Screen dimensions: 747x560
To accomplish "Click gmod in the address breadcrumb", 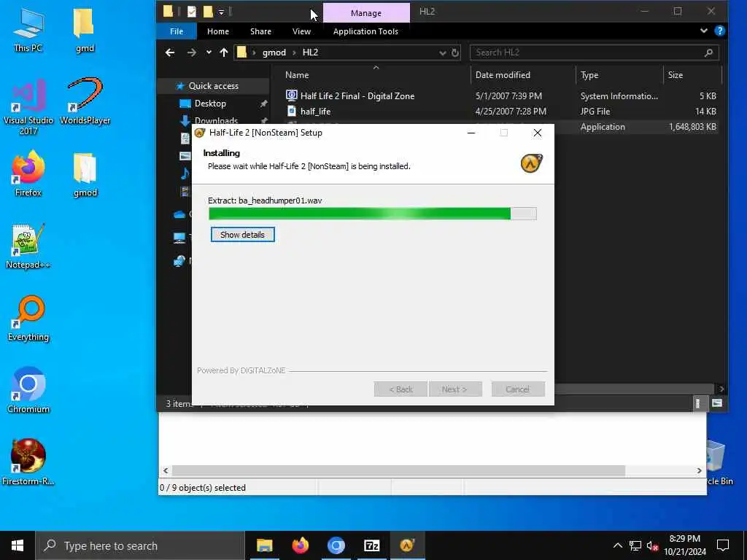I will click(x=274, y=52).
